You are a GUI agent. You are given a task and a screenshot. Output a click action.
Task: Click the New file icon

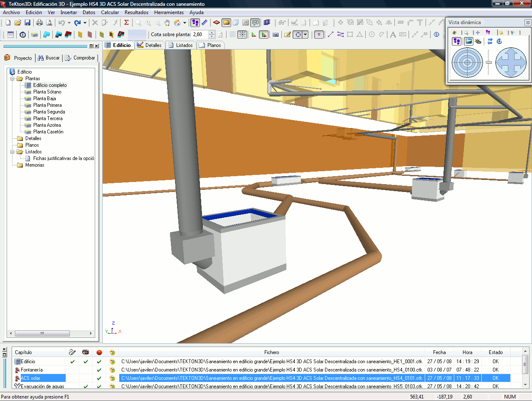click(8, 23)
